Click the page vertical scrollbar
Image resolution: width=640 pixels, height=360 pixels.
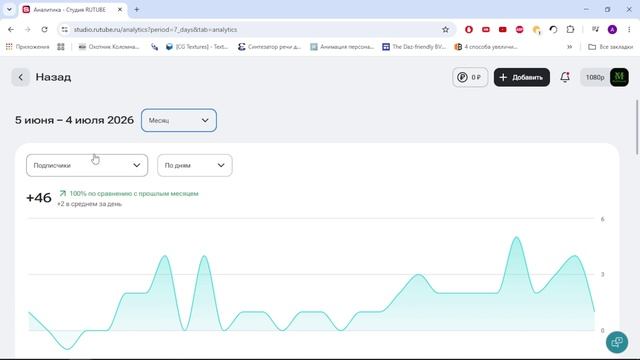point(637,127)
